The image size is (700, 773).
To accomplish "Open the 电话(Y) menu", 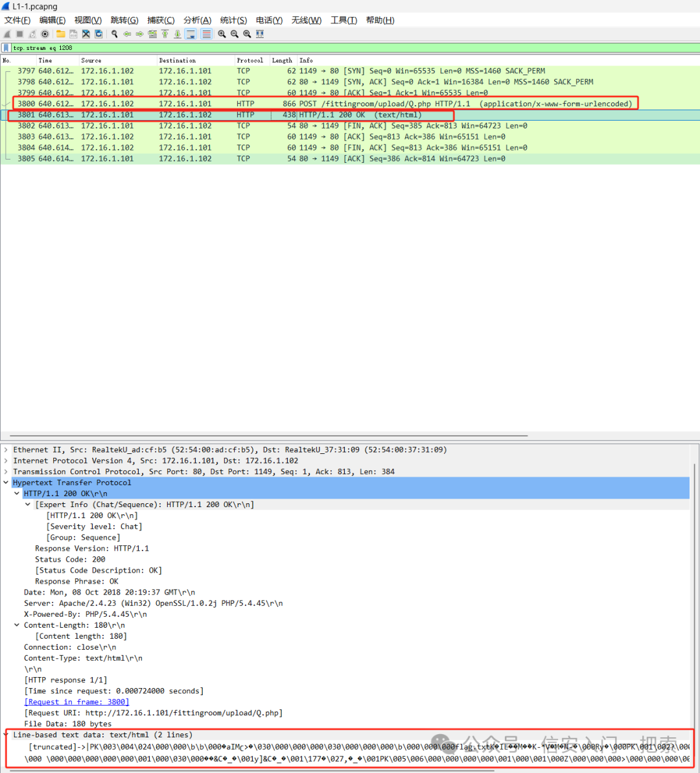I will tap(269, 20).
